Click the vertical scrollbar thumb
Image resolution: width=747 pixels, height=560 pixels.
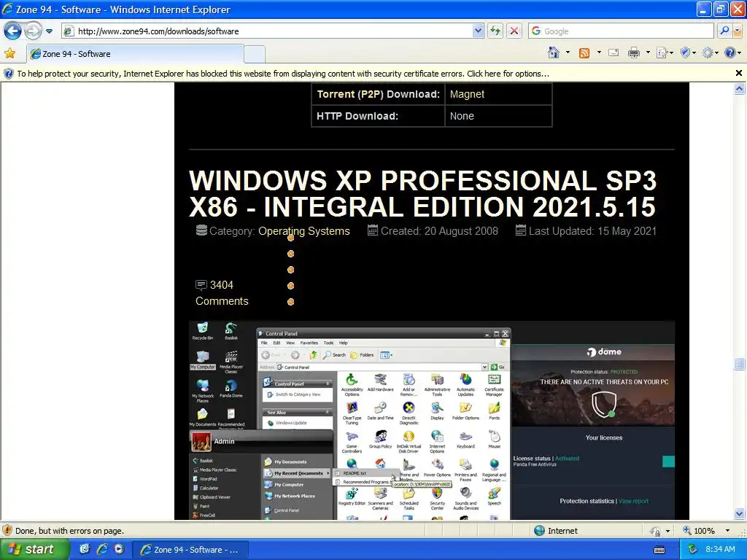[x=740, y=364]
